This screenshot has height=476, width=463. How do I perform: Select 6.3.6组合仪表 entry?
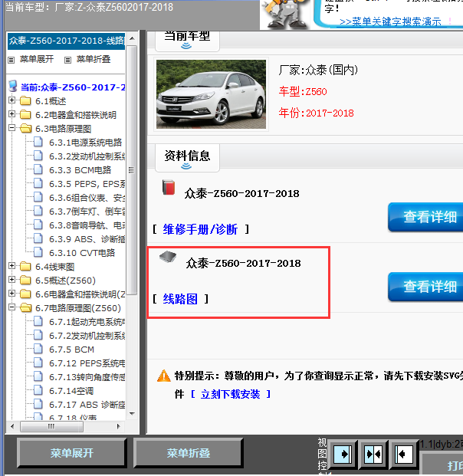pyautogui.click(x=87, y=198)
